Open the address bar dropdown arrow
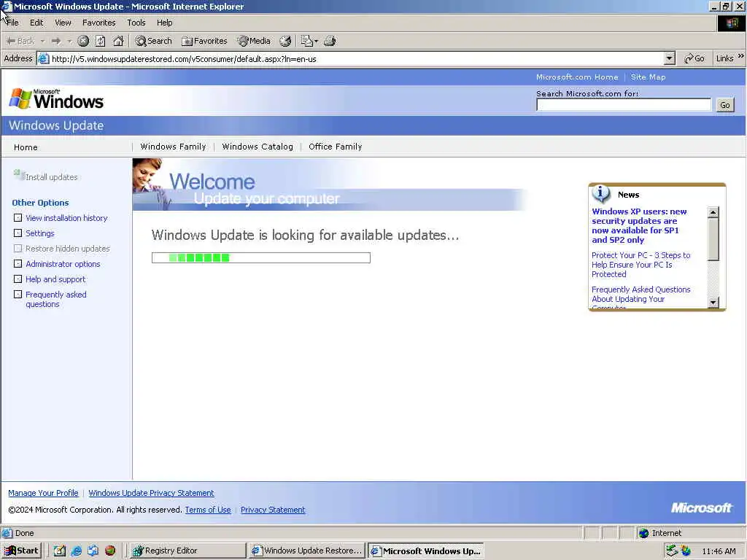The height and width of the screenshot is (560, 747). pyautogui.click(x=670, y=58)
